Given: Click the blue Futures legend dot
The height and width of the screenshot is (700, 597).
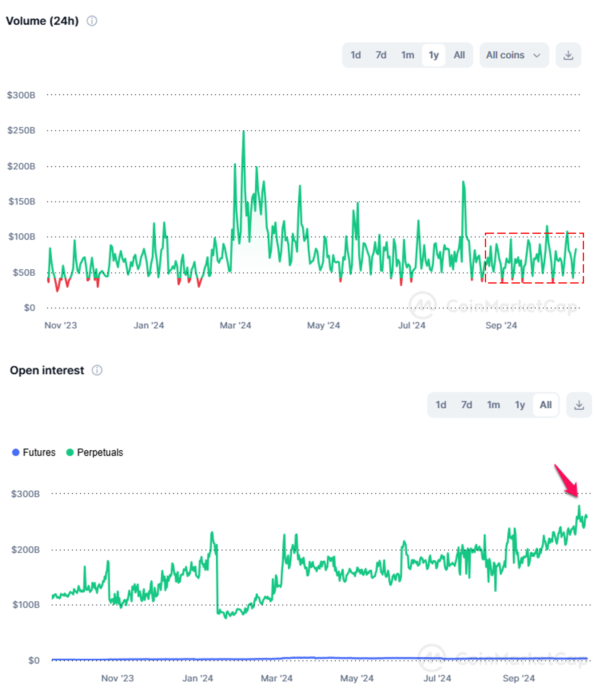Looking at the screenshot, I should tap(16, 452).
